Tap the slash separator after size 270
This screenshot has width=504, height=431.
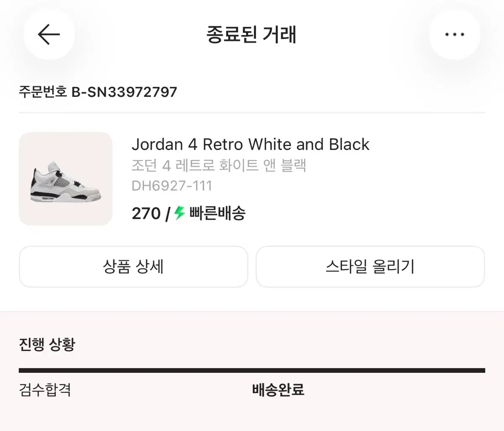(168, 214)
